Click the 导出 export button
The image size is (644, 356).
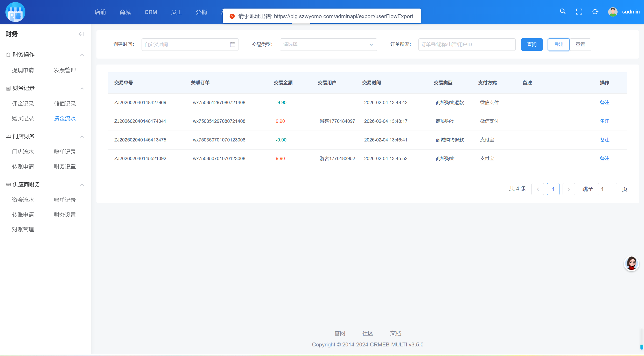(x=558, y=45)
